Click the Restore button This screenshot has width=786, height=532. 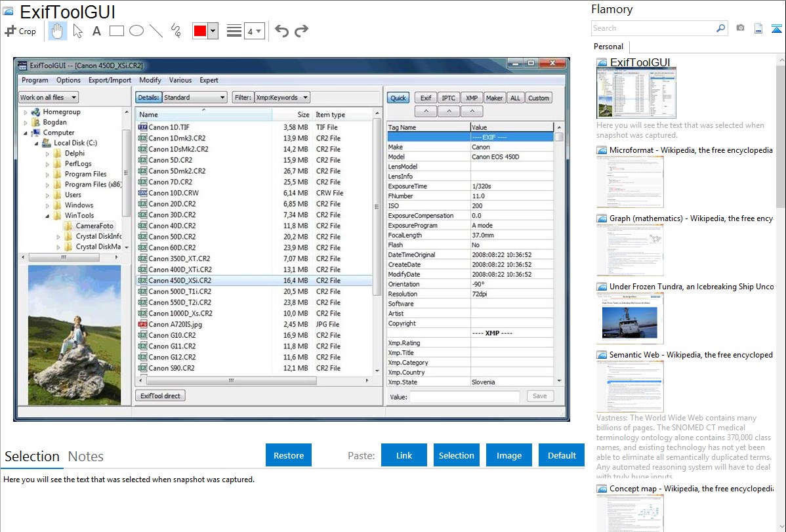289,455
